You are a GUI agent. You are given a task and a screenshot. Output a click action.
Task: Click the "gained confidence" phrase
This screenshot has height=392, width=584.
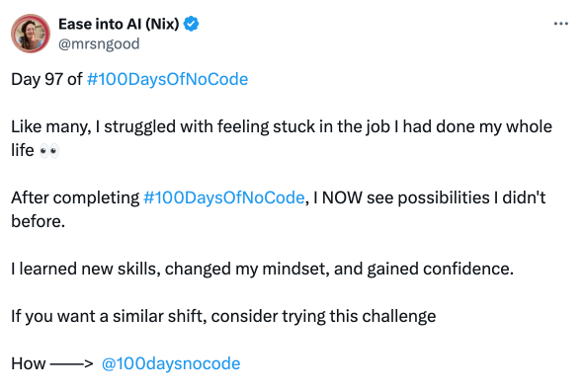pyautogui.click(x=441, y=269)
